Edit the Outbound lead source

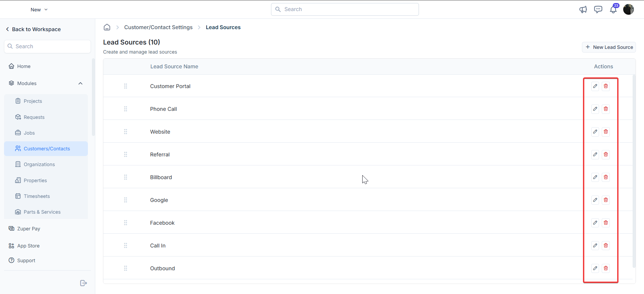pyautogui.click(x=595, y=268)
